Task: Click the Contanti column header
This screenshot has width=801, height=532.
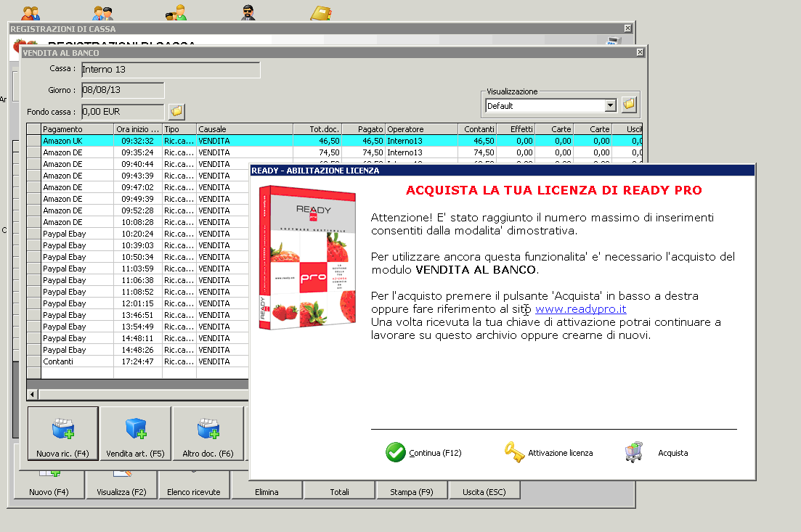Action: click(x=476, y=129)
